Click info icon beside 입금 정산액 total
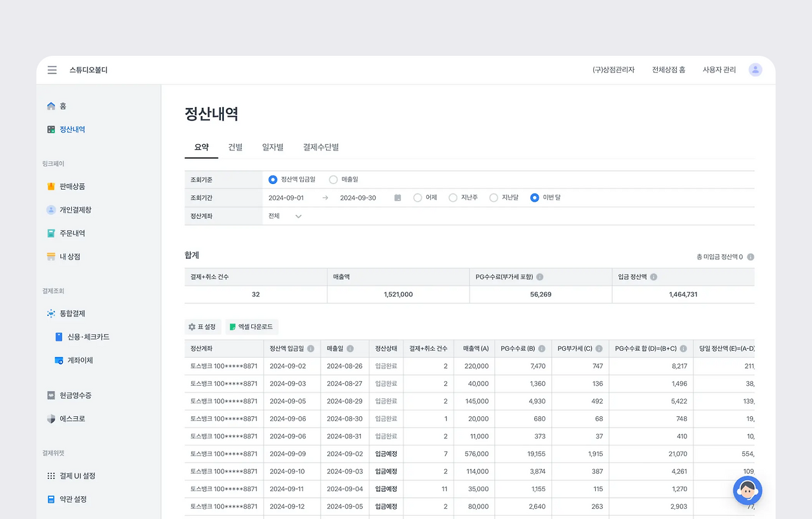The height and width of the screenshot is (519, 812). (653, 277)
